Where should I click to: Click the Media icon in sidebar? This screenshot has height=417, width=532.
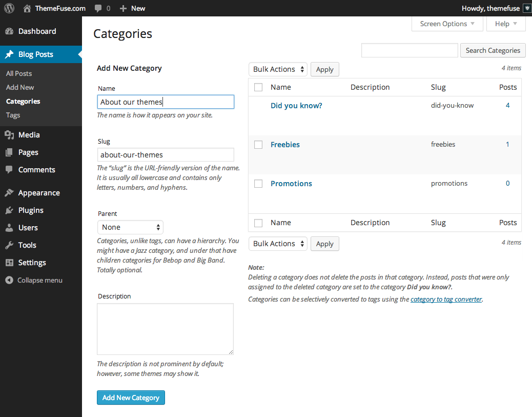point(10,135)
